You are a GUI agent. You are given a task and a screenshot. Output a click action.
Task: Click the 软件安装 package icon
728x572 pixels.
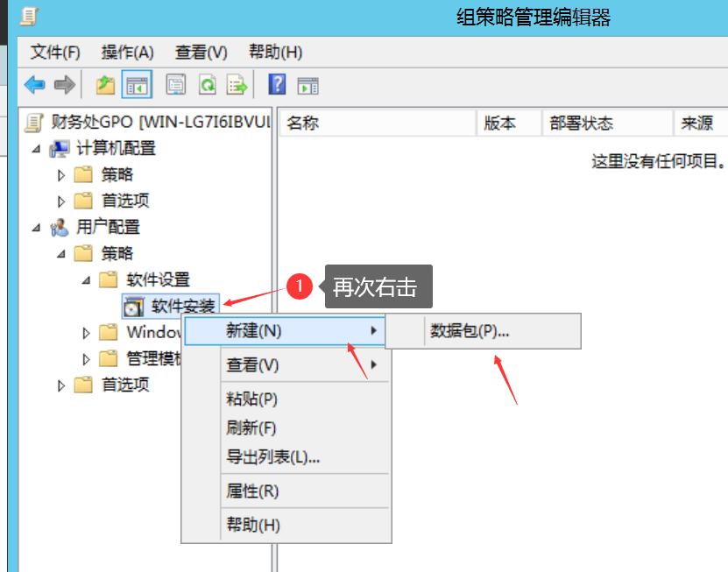pos(134,307)
